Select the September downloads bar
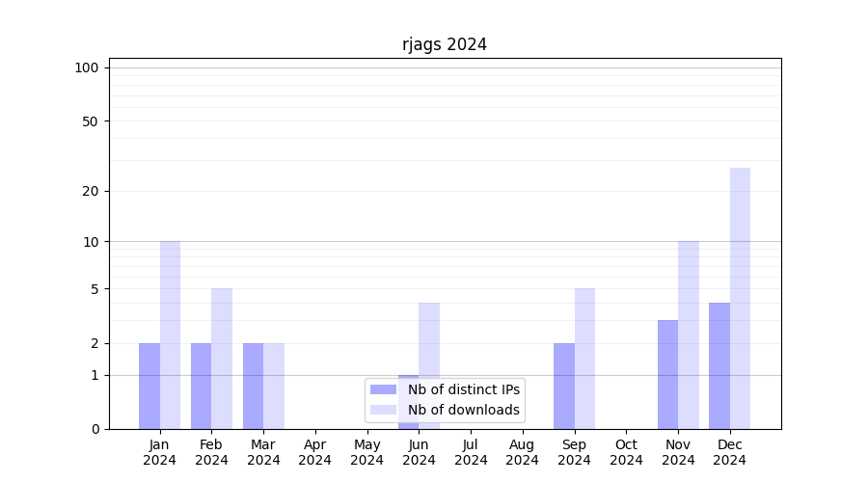 pos(584,358)
